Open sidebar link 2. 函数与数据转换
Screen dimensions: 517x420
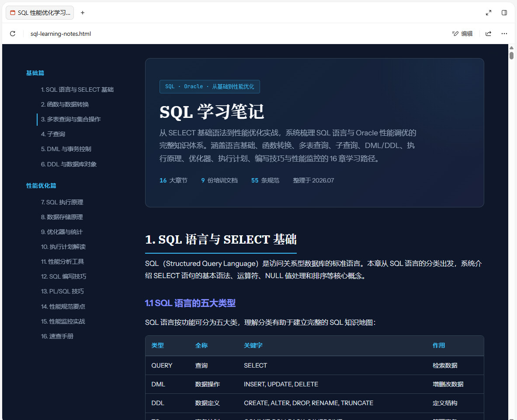coord(65,104)
